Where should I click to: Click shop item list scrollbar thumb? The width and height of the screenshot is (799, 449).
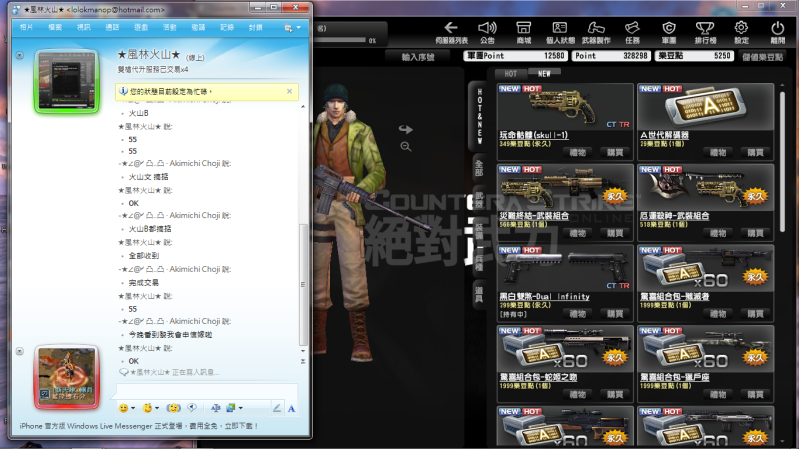pyautogui.click(x=782, y=163)
